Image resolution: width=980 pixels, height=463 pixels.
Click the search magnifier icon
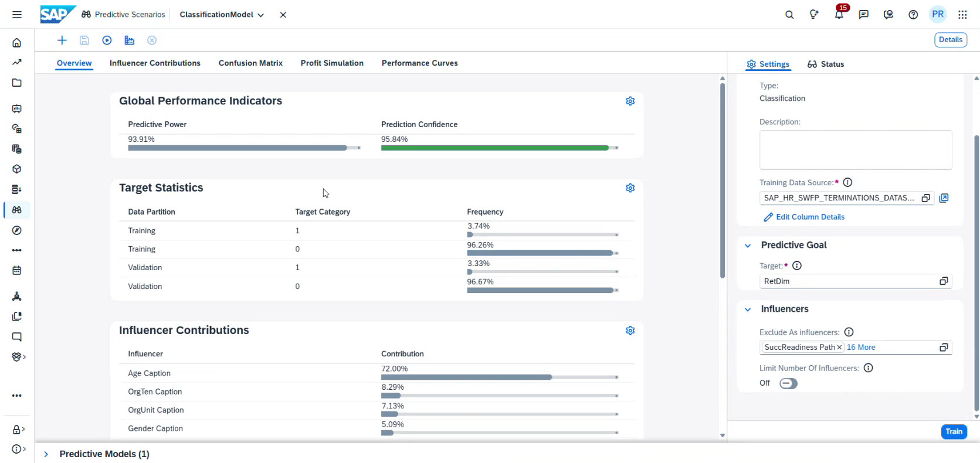pos(789,15)
